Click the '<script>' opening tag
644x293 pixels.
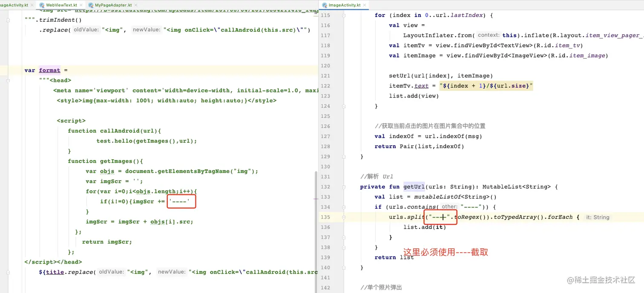click(x=71, y=121)
